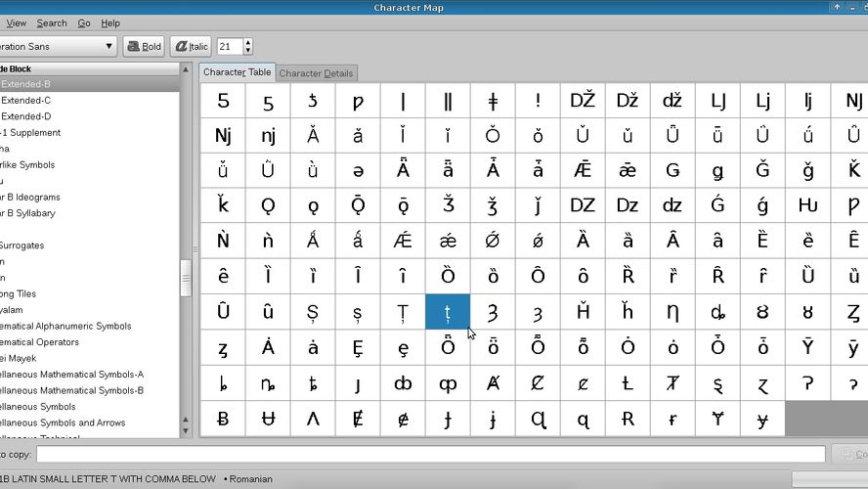Select the 'Ɍ' R with stroke cell
Screen dimensions: 868x489
click(628, 420)
